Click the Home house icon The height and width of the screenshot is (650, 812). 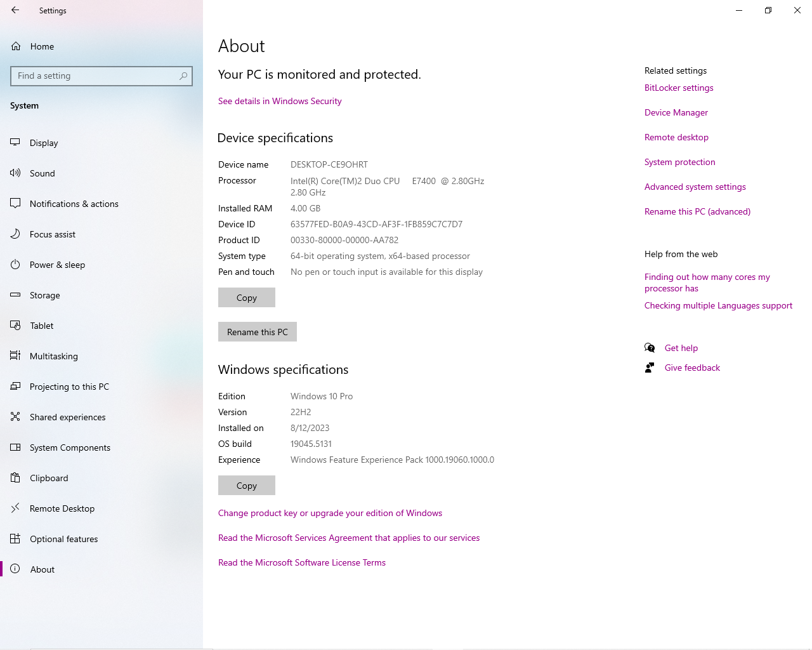point(16,46)
